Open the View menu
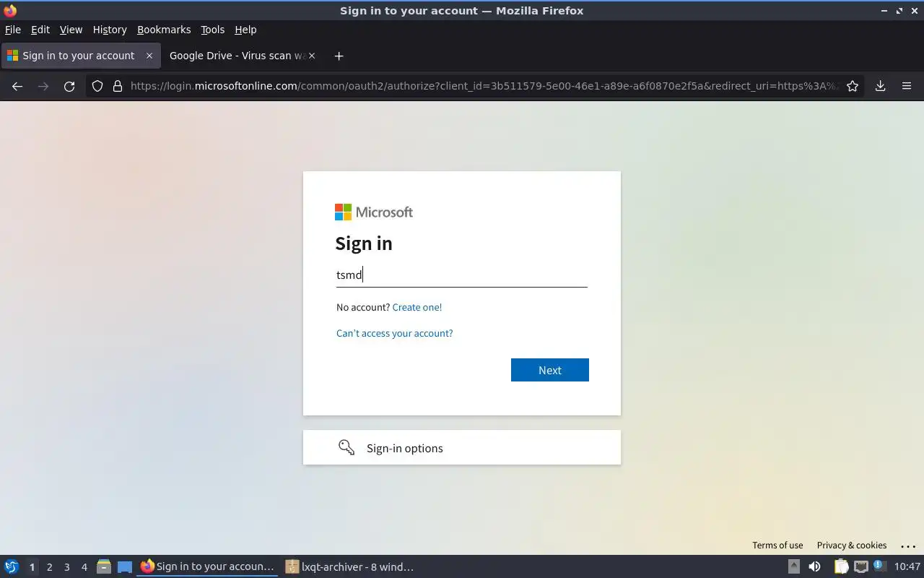 (x=71, y=30)
